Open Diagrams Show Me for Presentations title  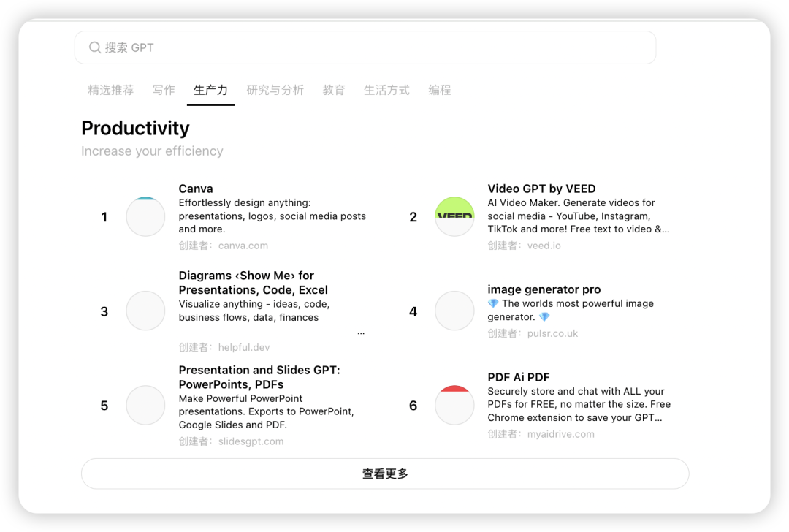[253, 283]
